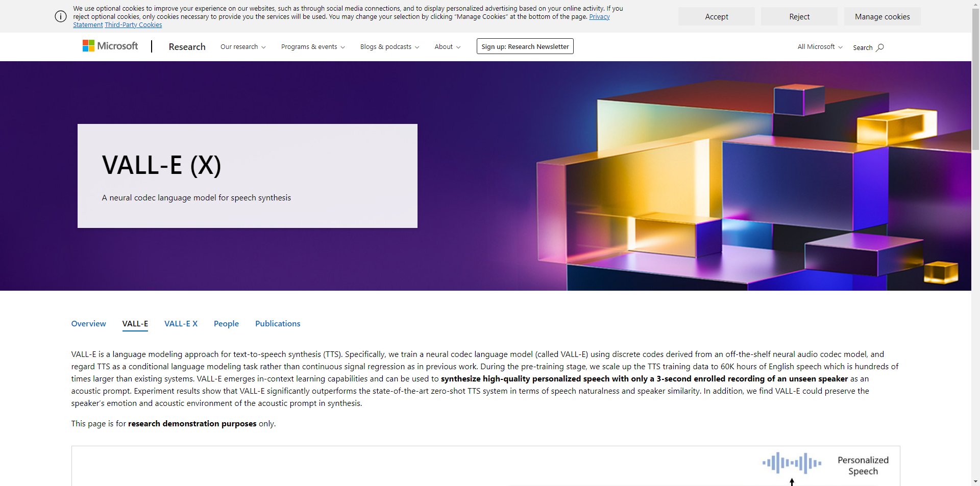Click the scrollbar up arrow
The height and width of the screenshot is (486, 980).
pos(975,4)
